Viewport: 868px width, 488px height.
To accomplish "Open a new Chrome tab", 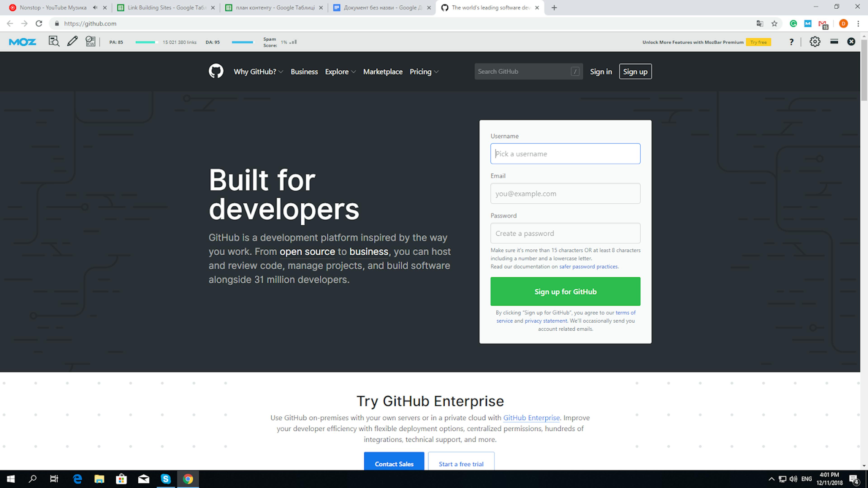I will (554, 8).
